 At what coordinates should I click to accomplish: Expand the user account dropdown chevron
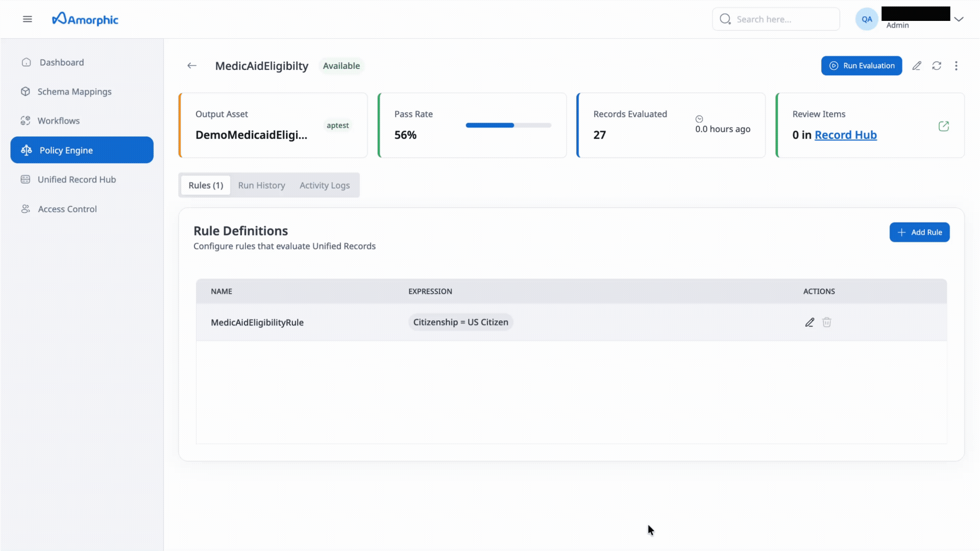point(959,19)
